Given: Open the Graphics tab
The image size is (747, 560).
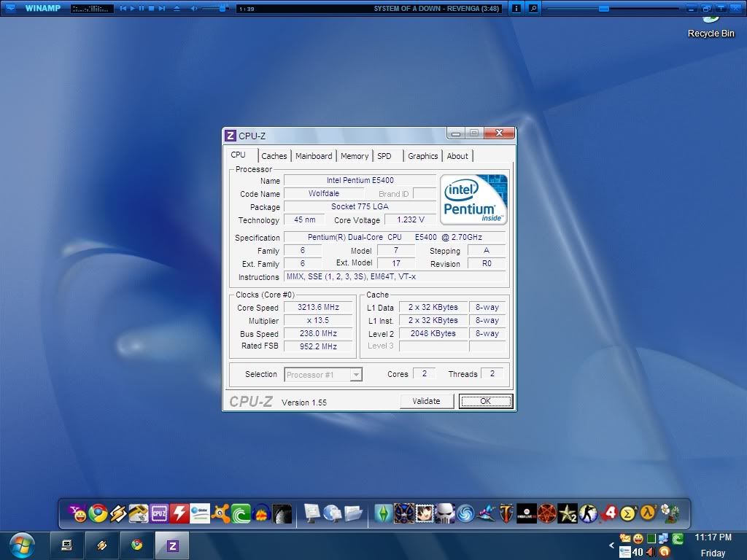Looking at the screenshot, I should (x=423, y=156).
